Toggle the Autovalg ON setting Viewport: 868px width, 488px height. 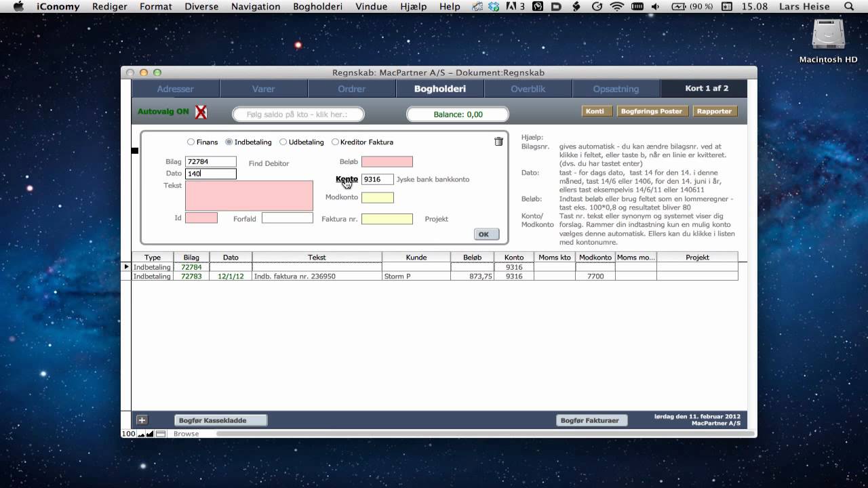163,111
